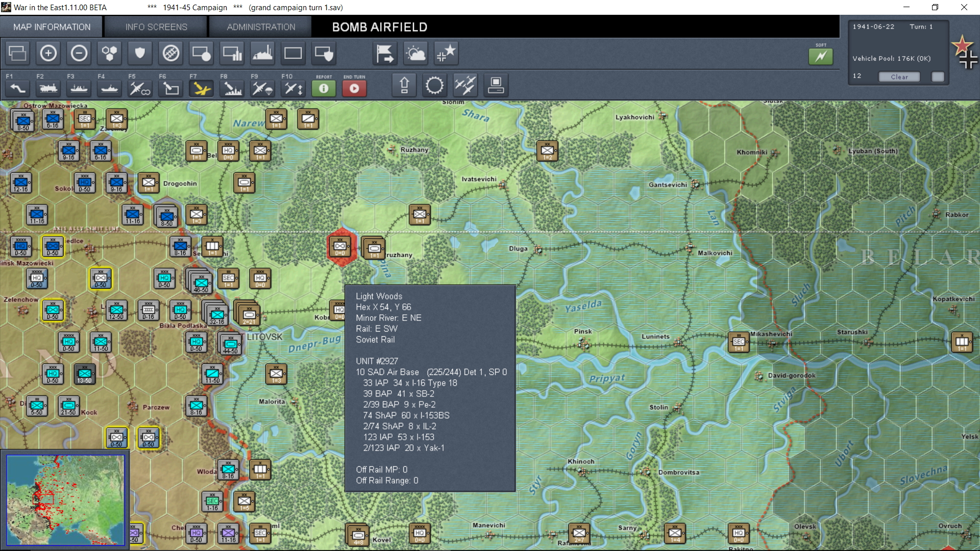Click the star and cross icon in toolbar
Screen dimensions: 980x551
[447, 53]
